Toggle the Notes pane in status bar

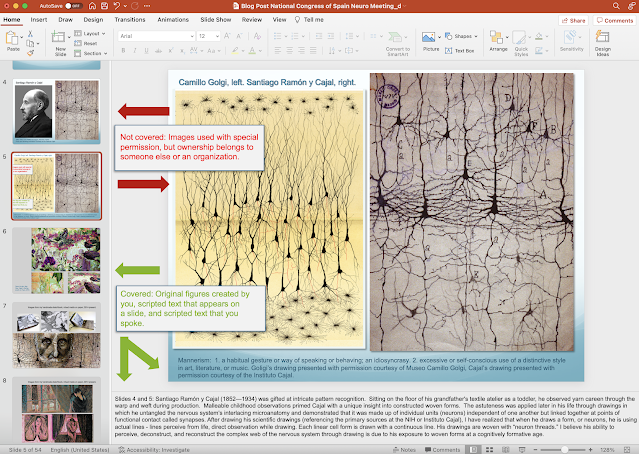404,450
